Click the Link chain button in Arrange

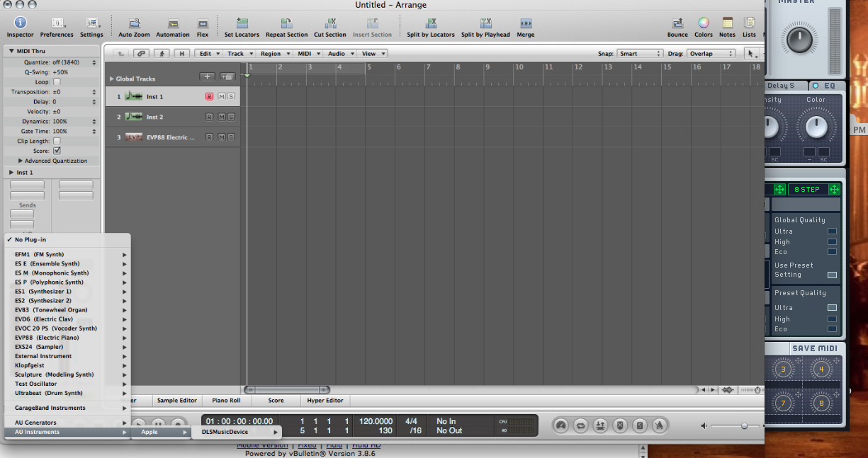141,53
